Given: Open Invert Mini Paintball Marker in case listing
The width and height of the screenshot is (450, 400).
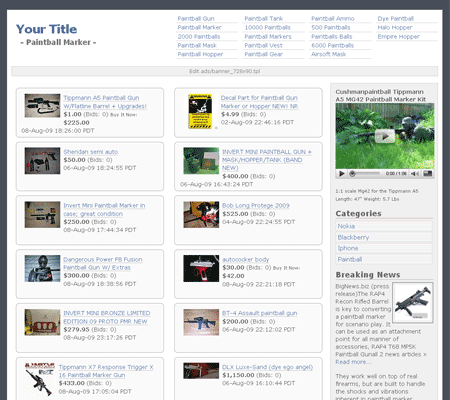Looking at the screenshot, I should [x=104, y=210].
